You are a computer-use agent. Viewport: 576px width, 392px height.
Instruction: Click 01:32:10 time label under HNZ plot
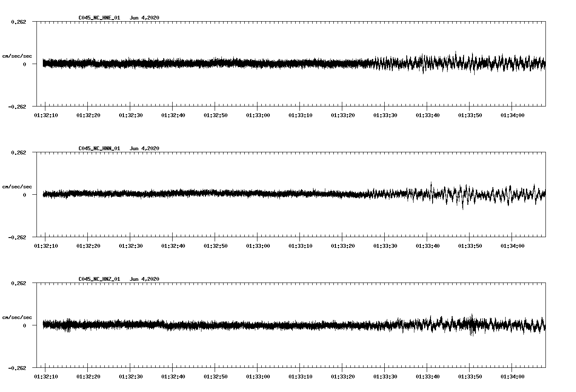46,377
